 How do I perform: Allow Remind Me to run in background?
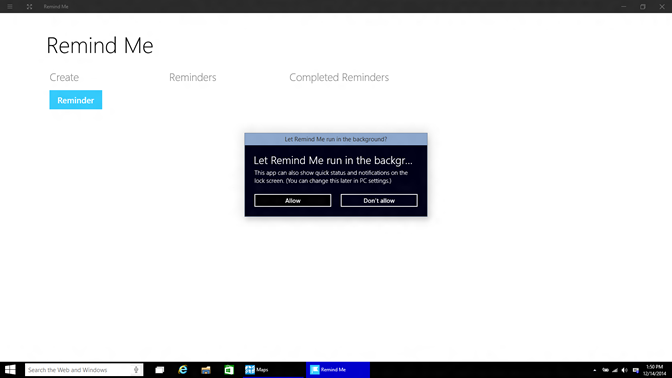(x=293, y=200)
